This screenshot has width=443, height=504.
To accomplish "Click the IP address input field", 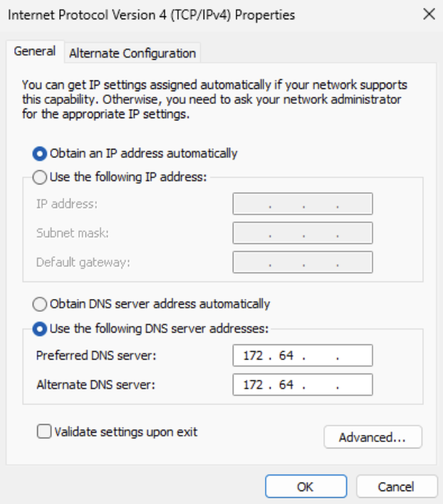I will tap(302, 204).
